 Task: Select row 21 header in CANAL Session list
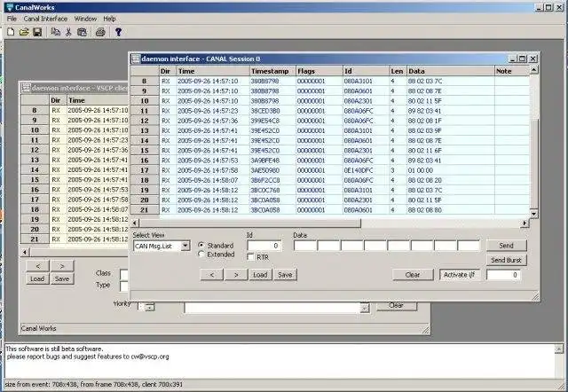pos(145,210)
